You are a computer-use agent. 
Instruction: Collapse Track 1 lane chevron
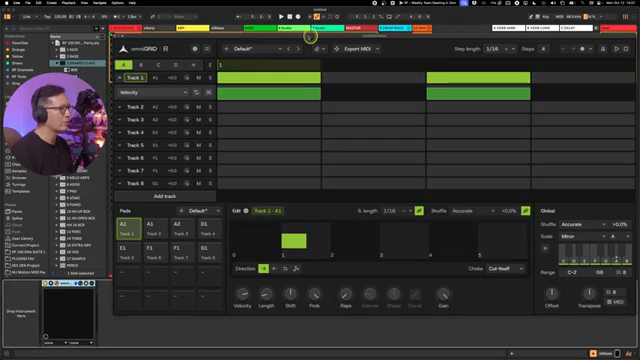[120, 78]
